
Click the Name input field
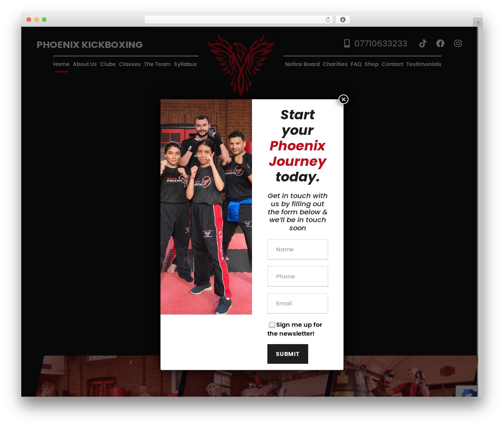(x=298, y=249)
